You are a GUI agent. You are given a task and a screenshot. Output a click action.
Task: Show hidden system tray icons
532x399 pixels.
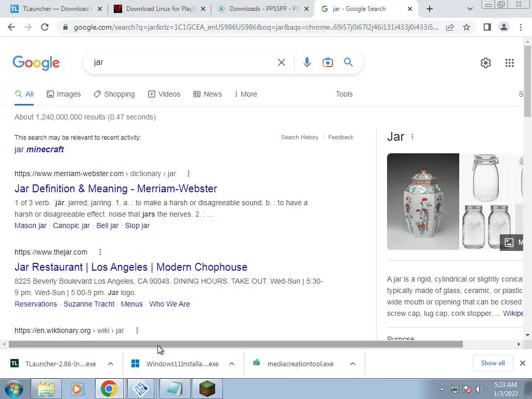tap(442, 389)
